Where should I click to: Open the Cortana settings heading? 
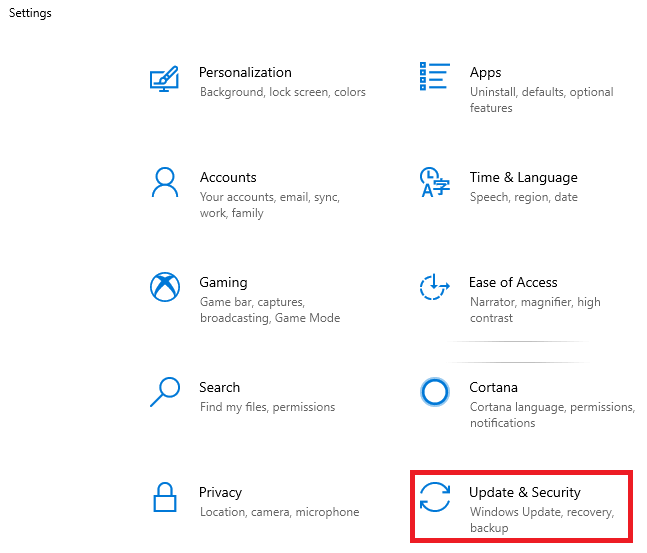(493, 388)
